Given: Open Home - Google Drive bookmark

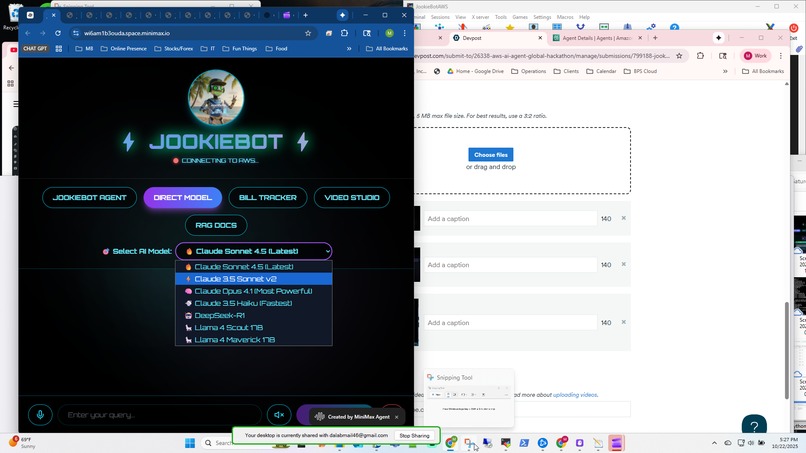Looking at the screenshot, I should tap(475, 71).
